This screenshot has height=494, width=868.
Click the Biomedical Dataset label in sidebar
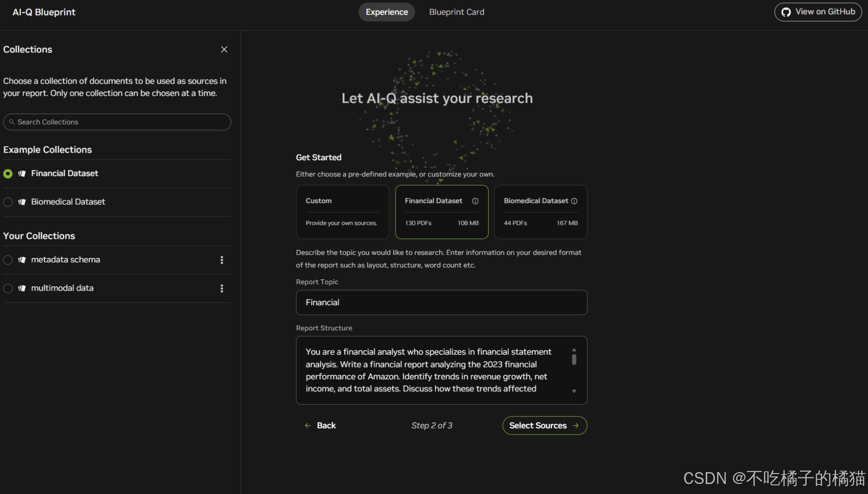click(68, 202)
